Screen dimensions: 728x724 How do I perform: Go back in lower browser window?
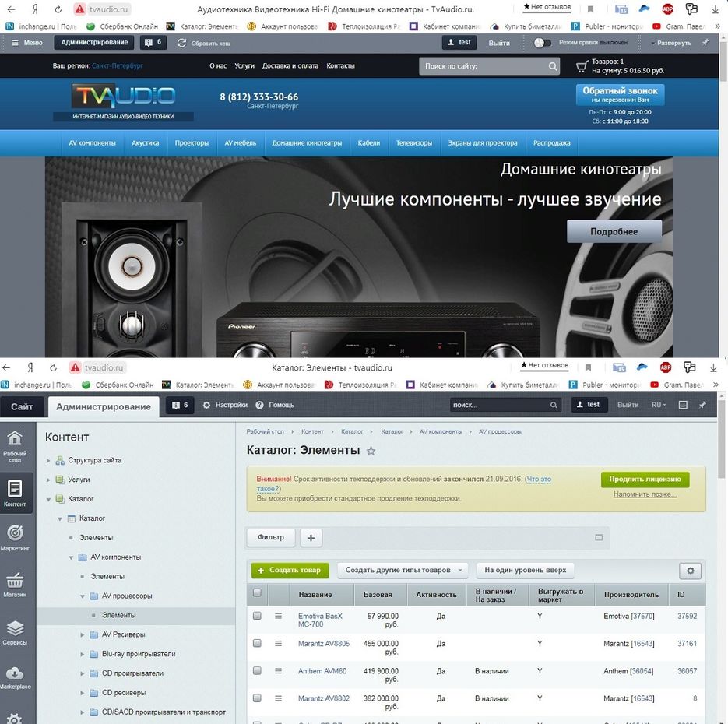click(6, 367)
